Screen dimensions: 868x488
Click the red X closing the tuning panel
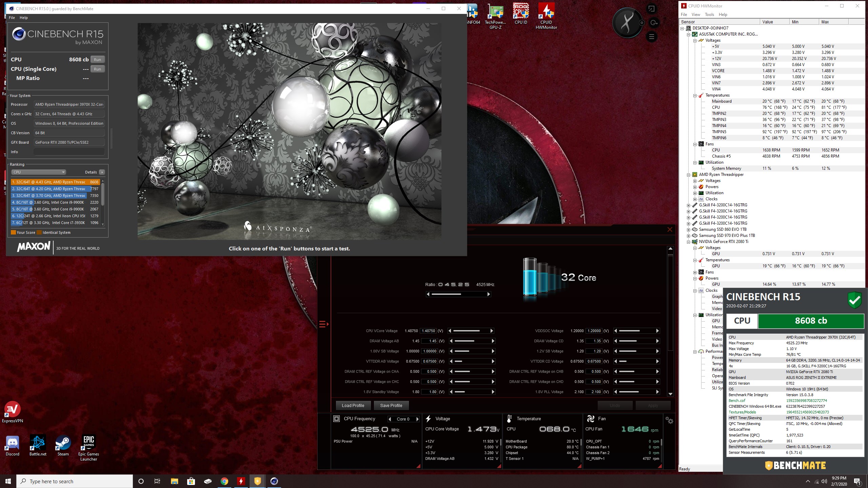670,229
